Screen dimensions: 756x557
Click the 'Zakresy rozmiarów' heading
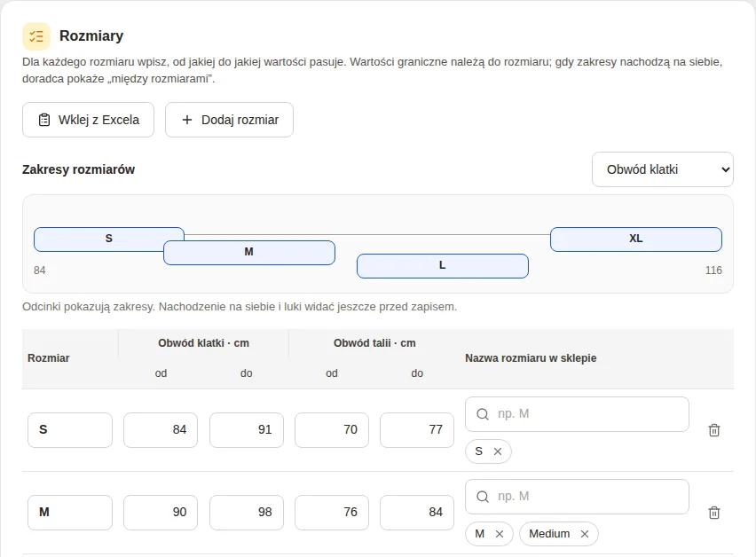pos(79,169)
